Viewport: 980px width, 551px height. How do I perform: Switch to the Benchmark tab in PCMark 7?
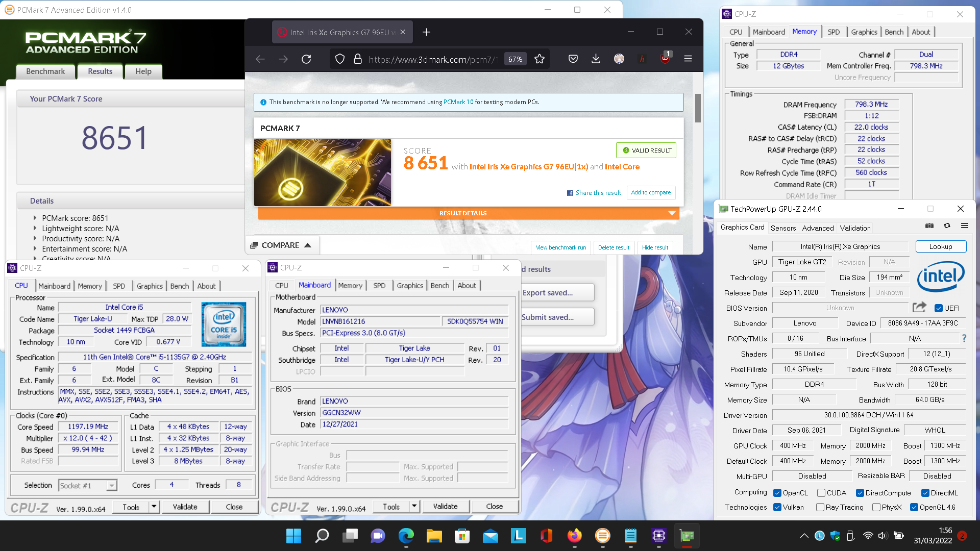tap(45, 71)
